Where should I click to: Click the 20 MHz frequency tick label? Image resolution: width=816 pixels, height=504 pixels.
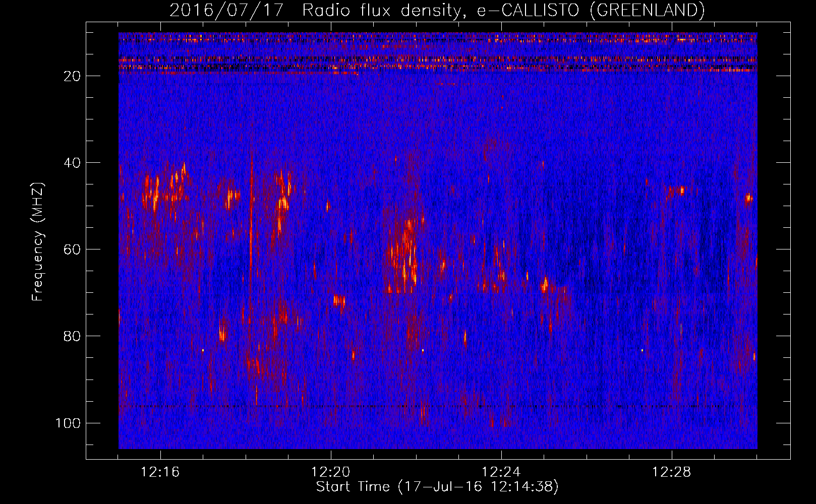(72, 76)
